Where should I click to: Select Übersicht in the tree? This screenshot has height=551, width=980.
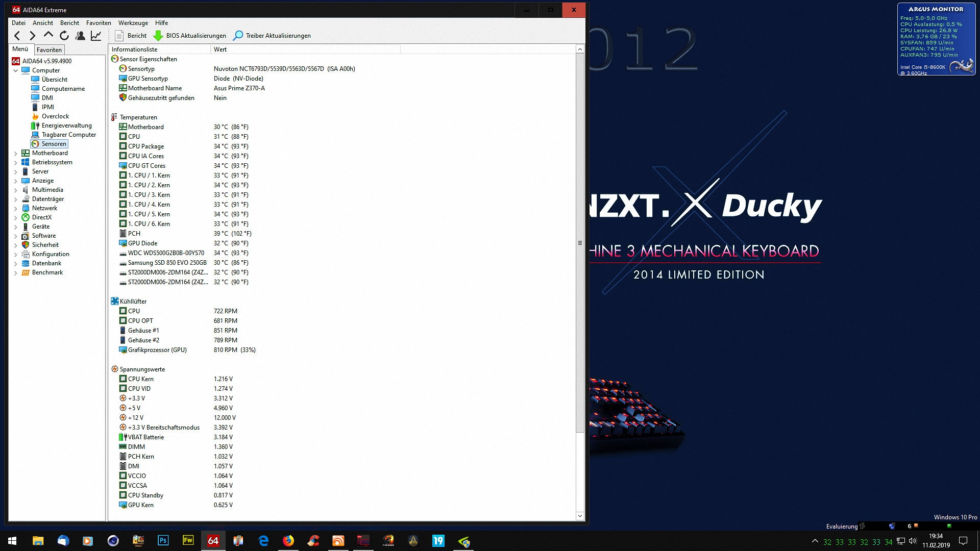(x=50, y=80)
